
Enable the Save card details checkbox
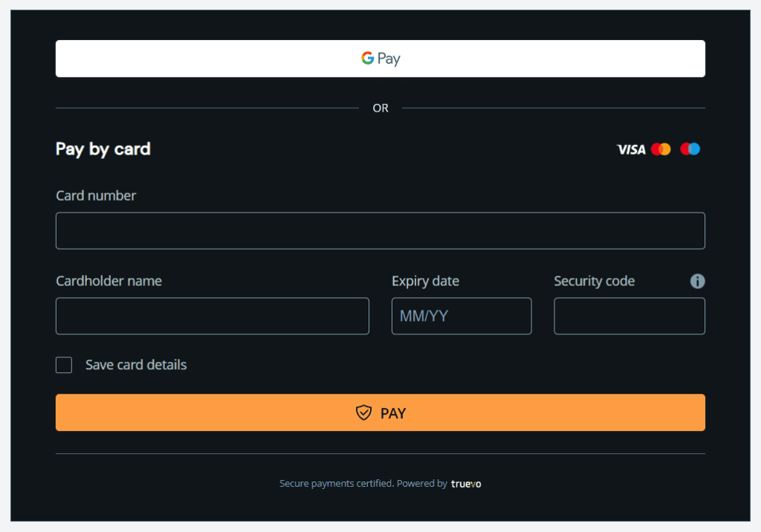point(64,365)
